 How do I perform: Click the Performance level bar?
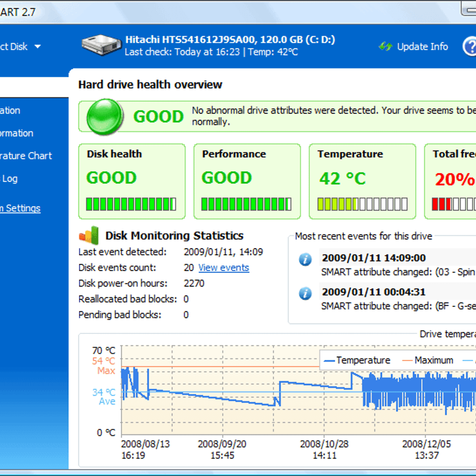pyautogui.click(x=246, y=204)
